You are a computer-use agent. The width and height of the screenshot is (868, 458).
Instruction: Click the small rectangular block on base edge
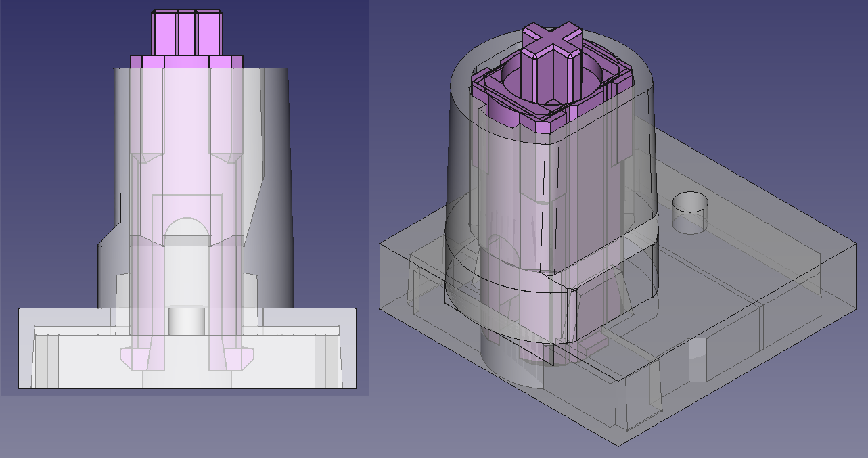[697, 359]
